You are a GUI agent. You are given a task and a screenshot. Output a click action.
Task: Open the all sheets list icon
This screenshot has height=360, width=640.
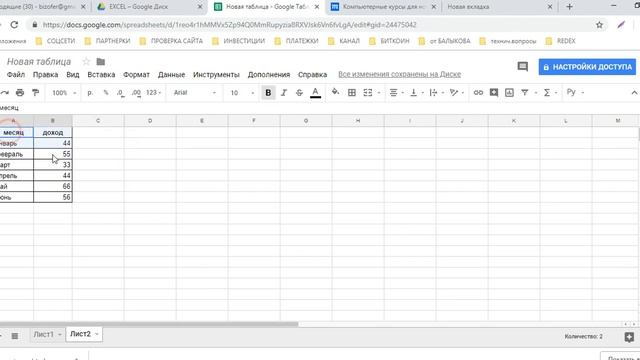point(15,336)
